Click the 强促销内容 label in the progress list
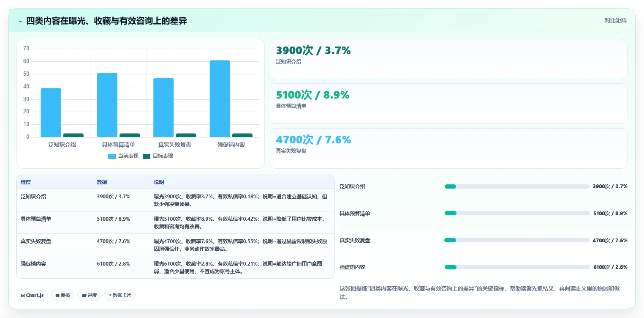 tap(353, 267)
